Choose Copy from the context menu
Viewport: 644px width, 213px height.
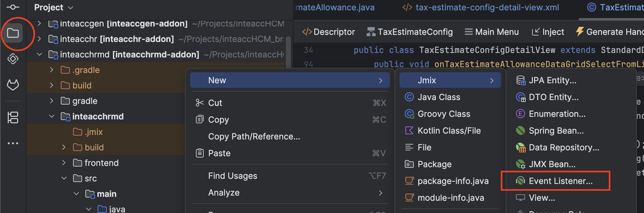(x=290, y=119)
